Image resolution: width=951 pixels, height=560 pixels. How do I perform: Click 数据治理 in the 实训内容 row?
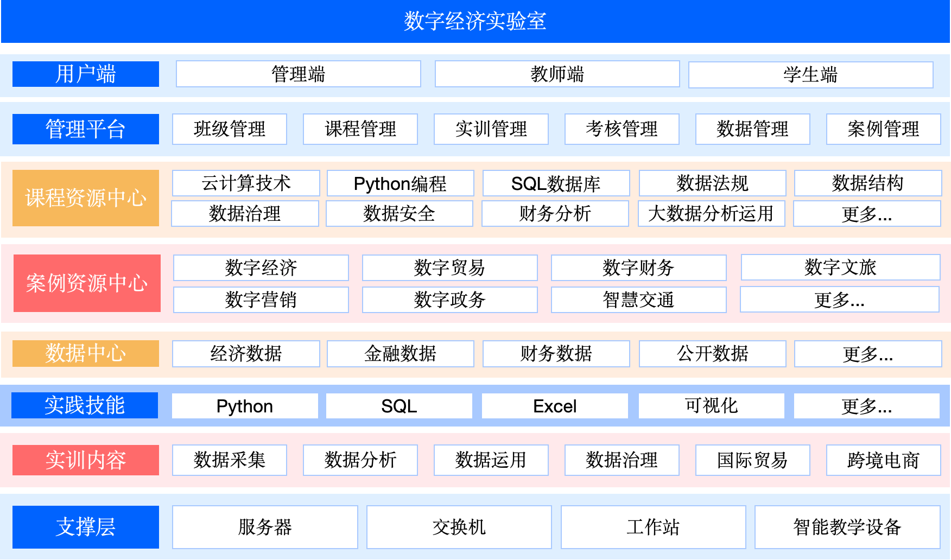click(622, 460)
